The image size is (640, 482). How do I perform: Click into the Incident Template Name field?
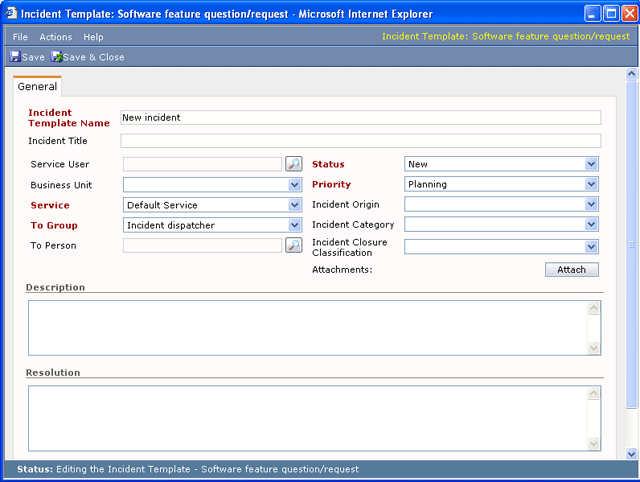point(360,118)
